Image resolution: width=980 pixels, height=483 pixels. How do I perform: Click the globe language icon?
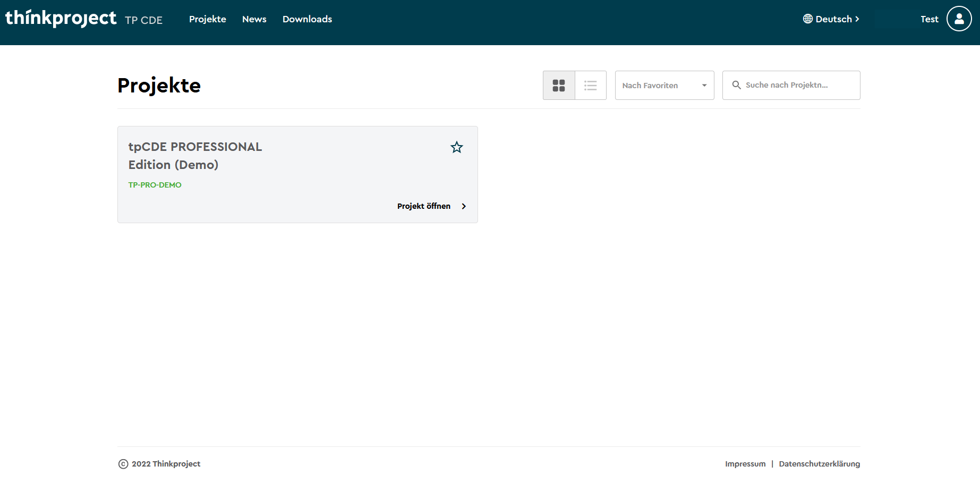click(x=807, y=19)
